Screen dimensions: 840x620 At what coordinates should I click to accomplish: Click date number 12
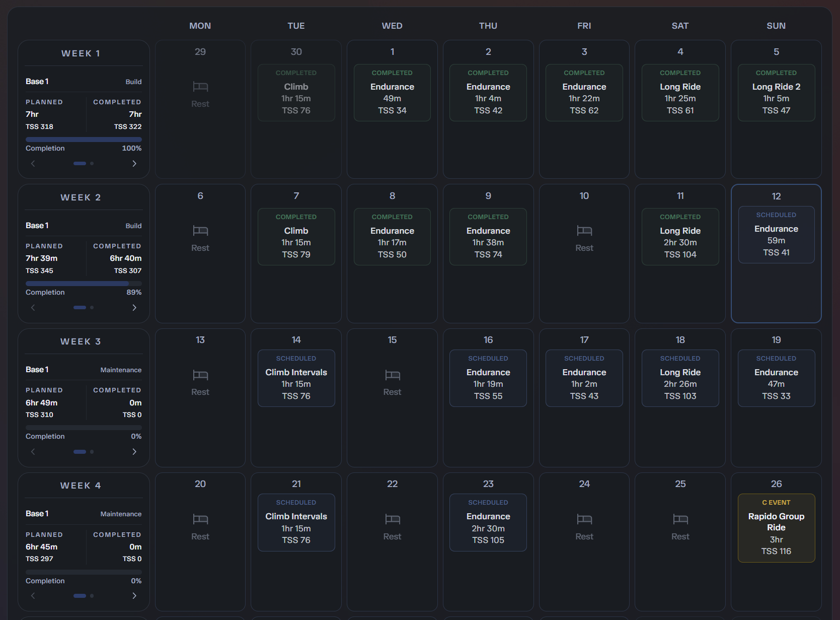[777, 196]
